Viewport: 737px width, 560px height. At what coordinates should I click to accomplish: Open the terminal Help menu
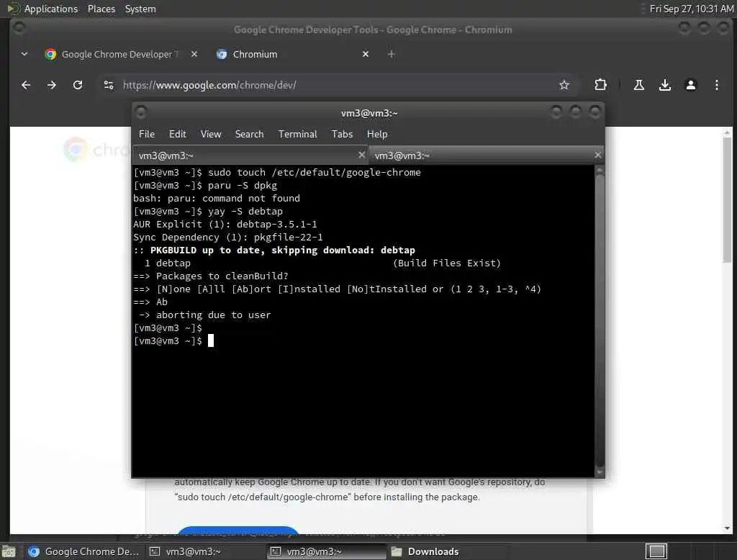click(x=377, y=134)
